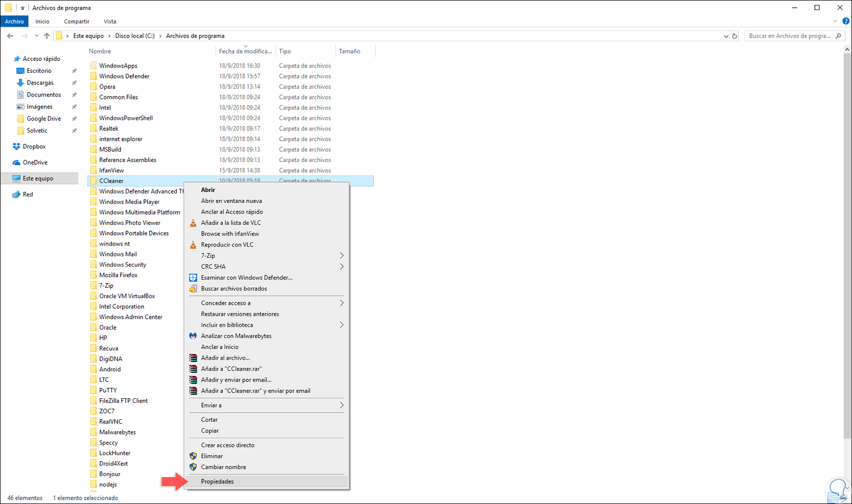Expand the 7-Zip submenu arrow
This screenshot has height=504, width=852.
click(x=341, y=256)
